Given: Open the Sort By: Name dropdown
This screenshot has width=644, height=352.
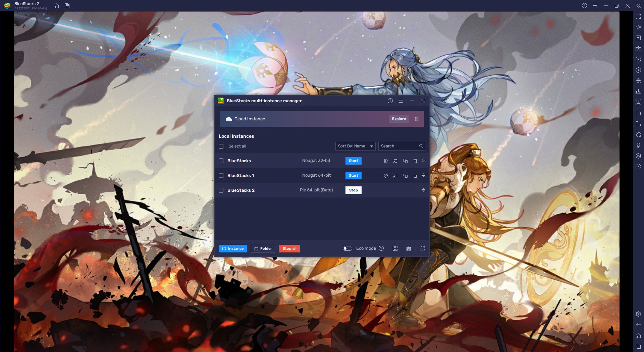Looking at the screenshot, I should tap(355, 146).
